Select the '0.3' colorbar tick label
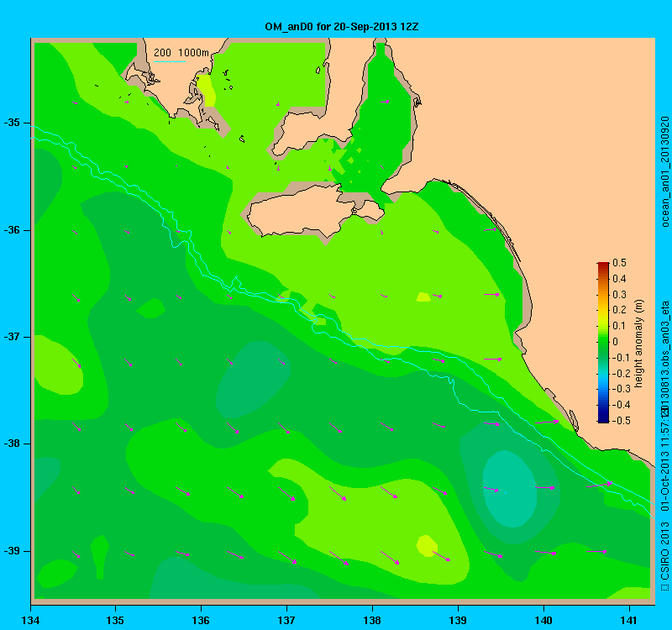Image resolution: width=672 pixels, height=630 pixels. 619,295
